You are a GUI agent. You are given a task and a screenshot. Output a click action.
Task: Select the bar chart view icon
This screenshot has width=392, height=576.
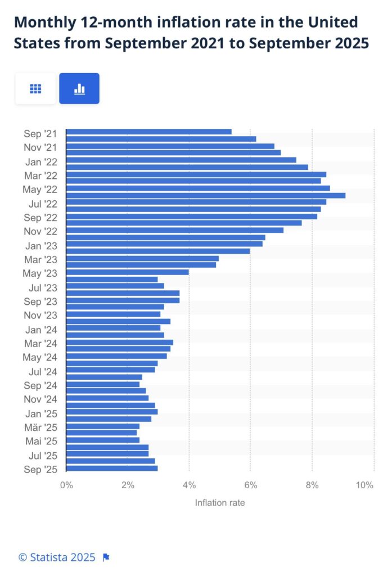point(79,89)
